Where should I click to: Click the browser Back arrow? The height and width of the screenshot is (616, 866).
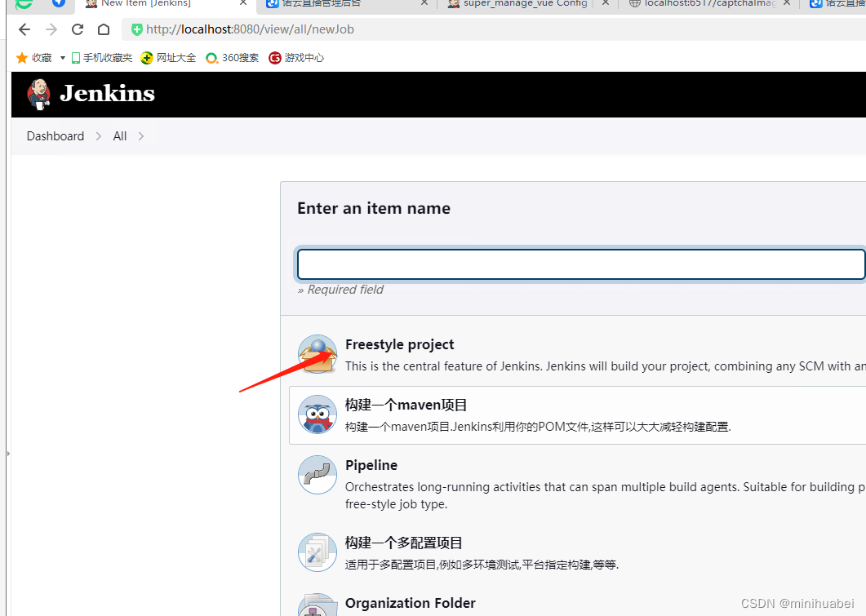coord(24,29)
